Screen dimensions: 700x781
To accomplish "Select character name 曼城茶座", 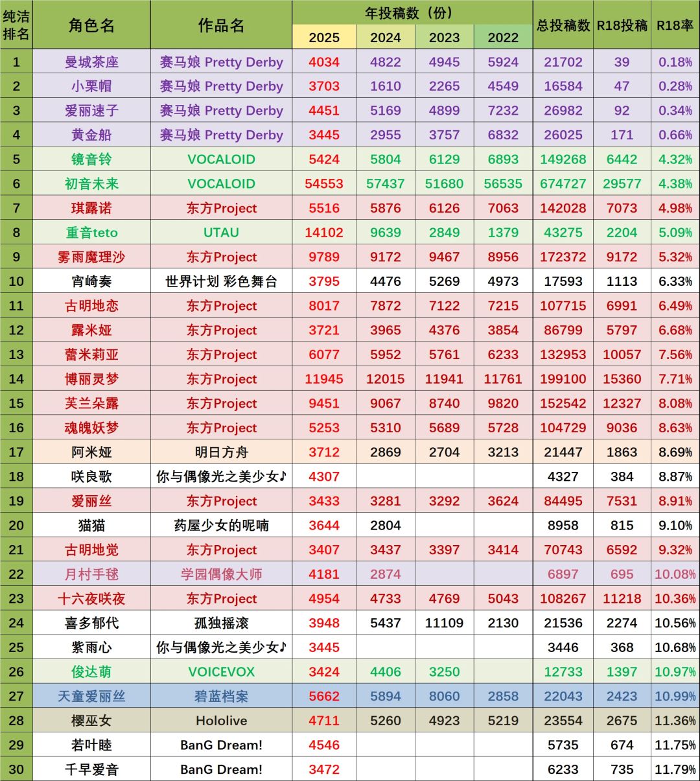I will coord(91,62).
